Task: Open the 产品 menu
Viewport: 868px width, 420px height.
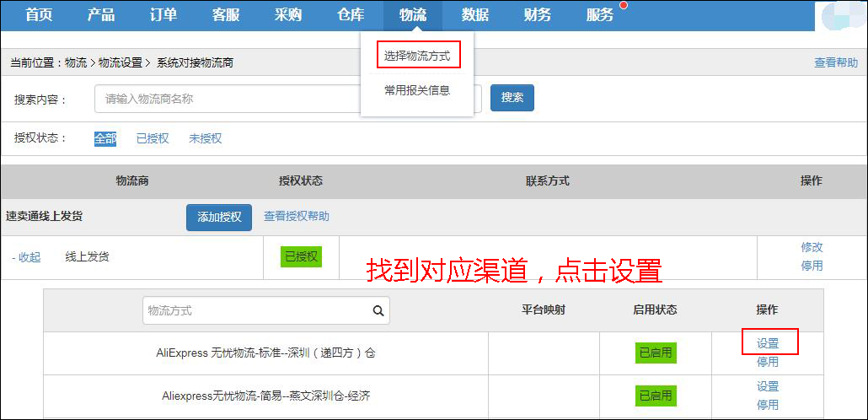Action: [x=101, y=15]
